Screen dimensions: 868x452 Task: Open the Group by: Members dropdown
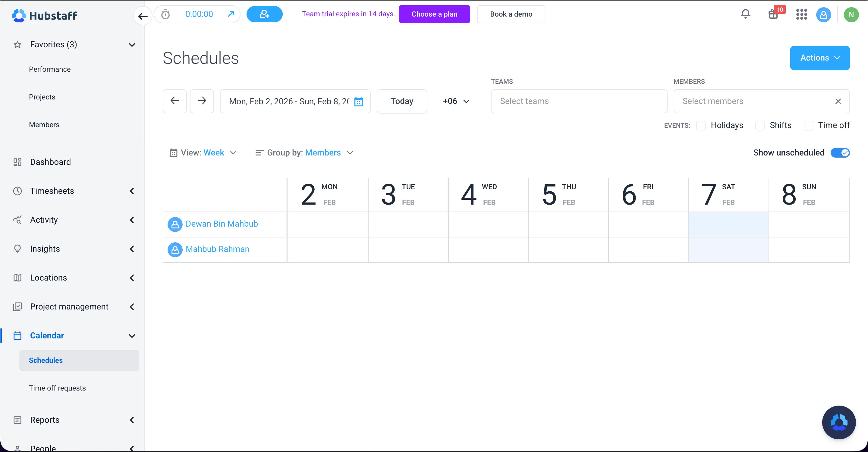304,152
